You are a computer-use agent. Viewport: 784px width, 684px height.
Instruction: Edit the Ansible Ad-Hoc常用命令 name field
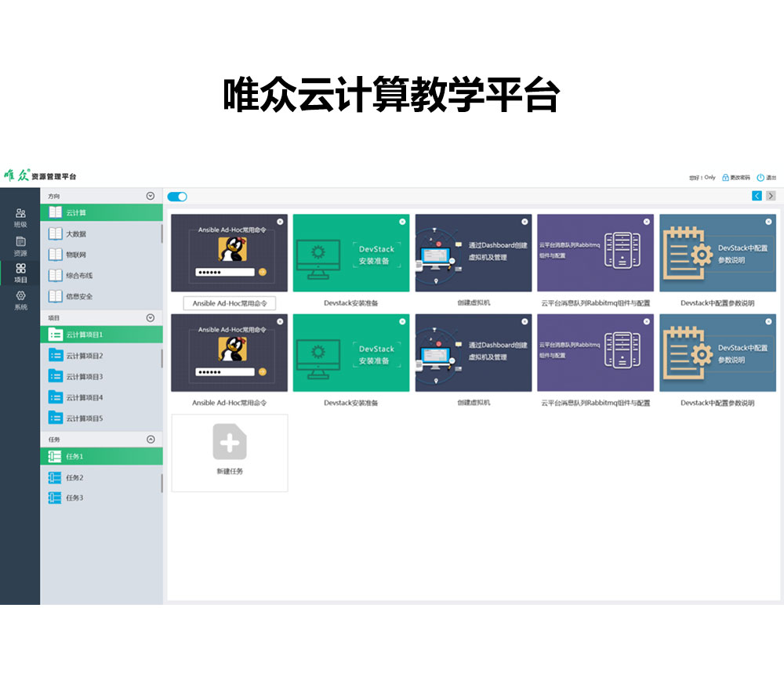230,303
